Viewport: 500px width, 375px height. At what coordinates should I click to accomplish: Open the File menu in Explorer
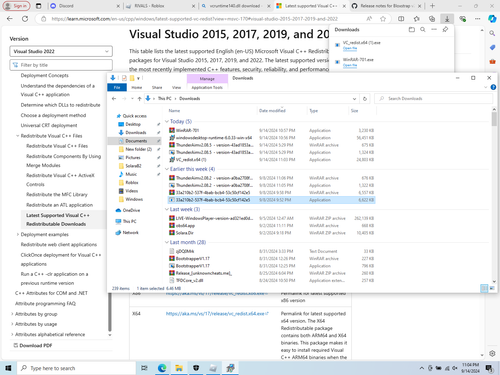(x=117, y=88)
